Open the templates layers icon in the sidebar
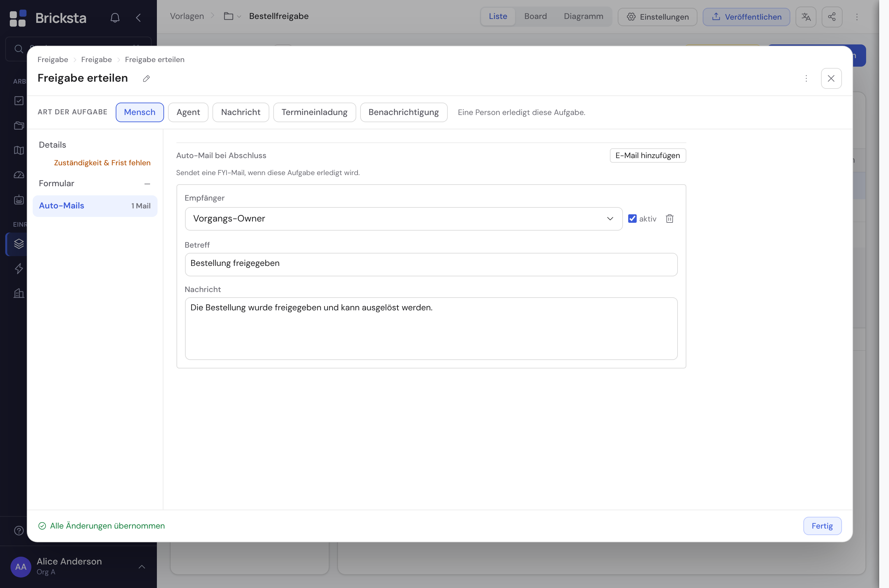This screenshot has width=889, height=588. (x=19, y=244)
